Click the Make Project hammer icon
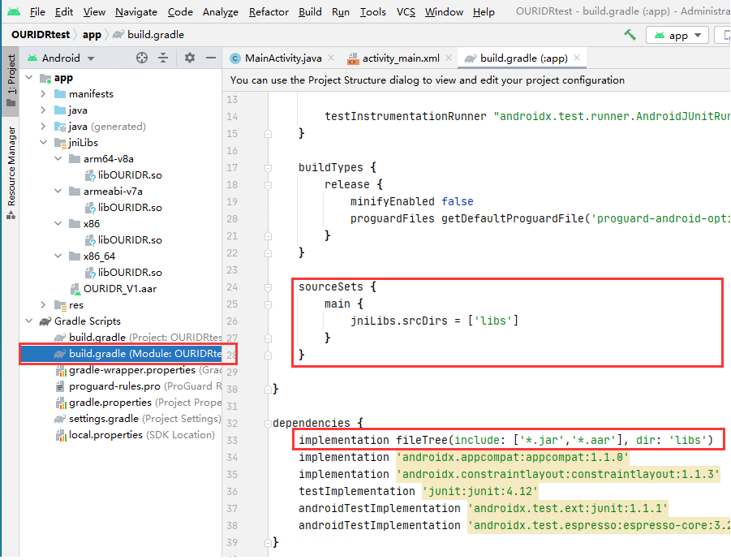This screenshot has height=560, width=731. [x=630, y=35]
